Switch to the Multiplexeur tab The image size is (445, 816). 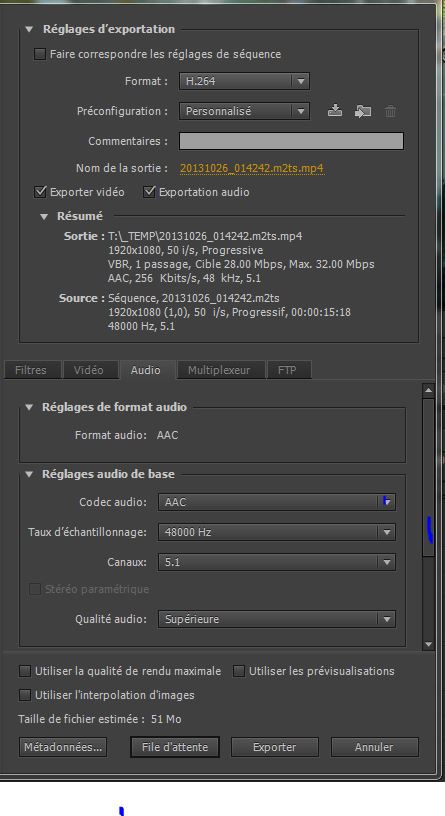pos(219,370)
